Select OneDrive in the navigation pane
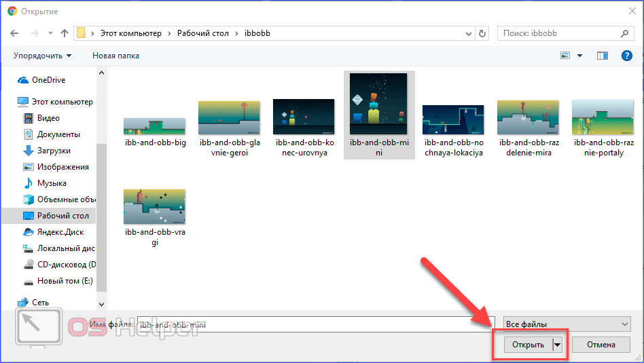Image resolution: width=644 pixels, height=363 pixels. tap(48, 80)
